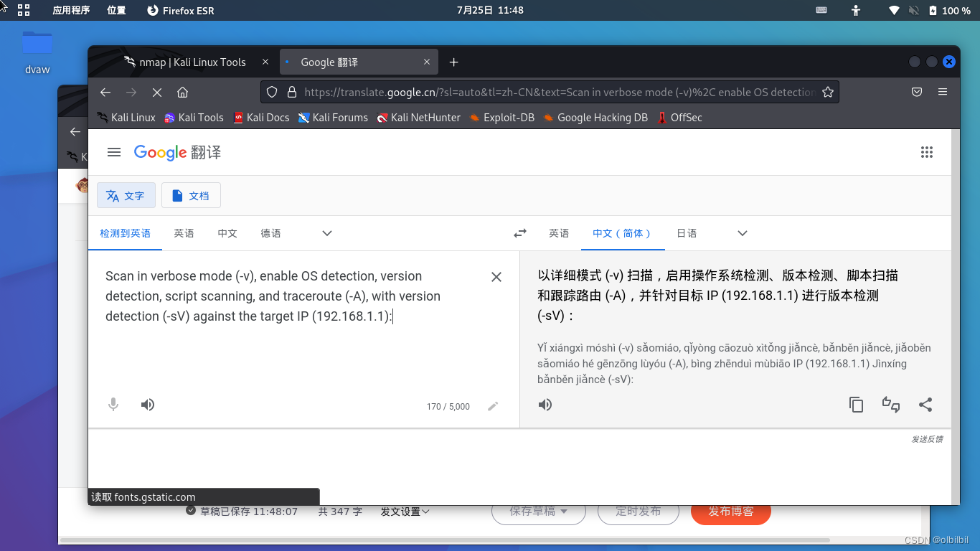Expand more target languages
The width and height of the screenshot is (980, 551).
point(743,233)
